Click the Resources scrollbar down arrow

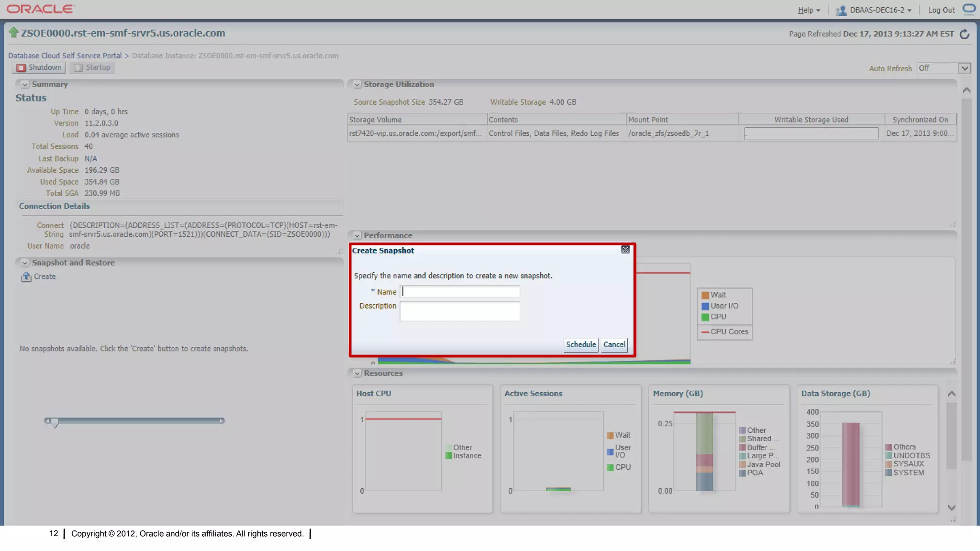tap(952, 507)
